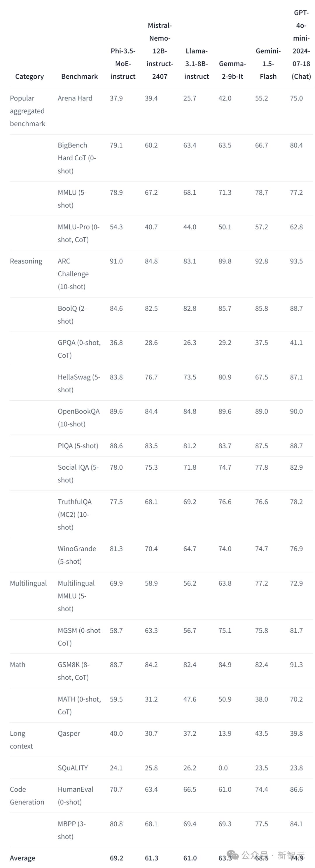Click the Average row label

(x=22, y=858)
